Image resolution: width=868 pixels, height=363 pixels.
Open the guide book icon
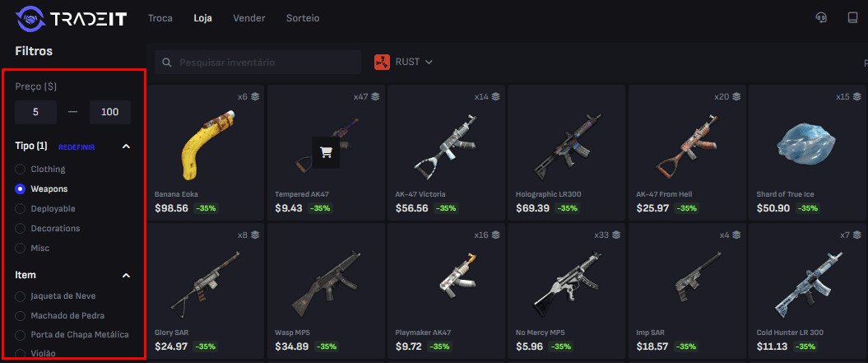[852, 18]
